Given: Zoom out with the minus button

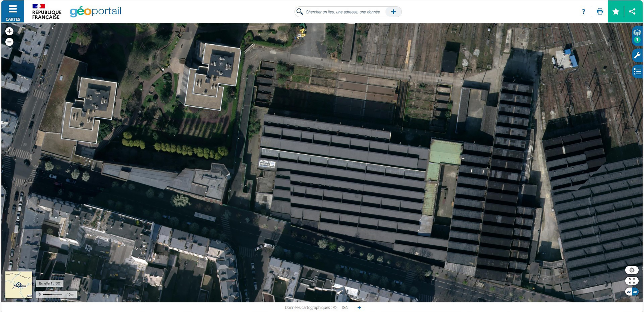Looking at the screenshot, I should [x=9, y=42].
